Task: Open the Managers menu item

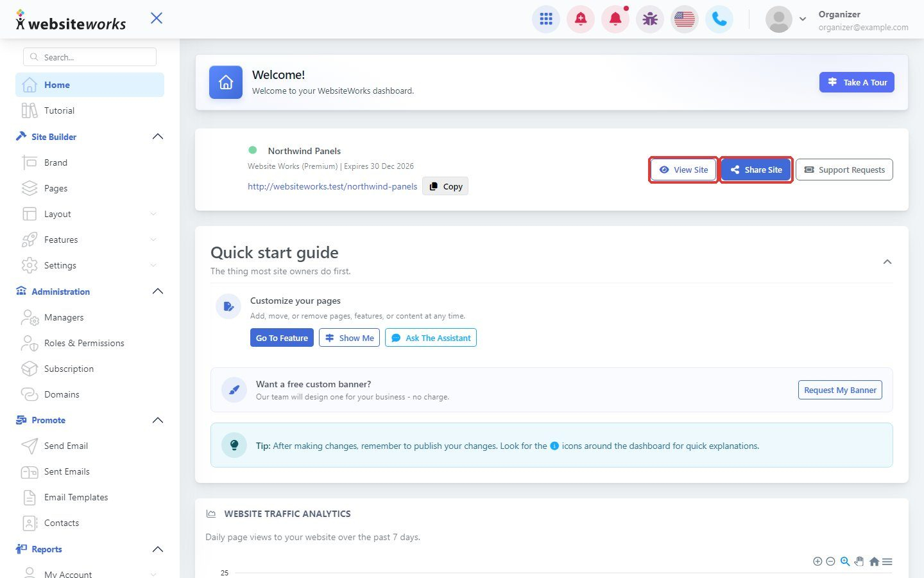Action: pyautogui.click(x=90, y=317)
